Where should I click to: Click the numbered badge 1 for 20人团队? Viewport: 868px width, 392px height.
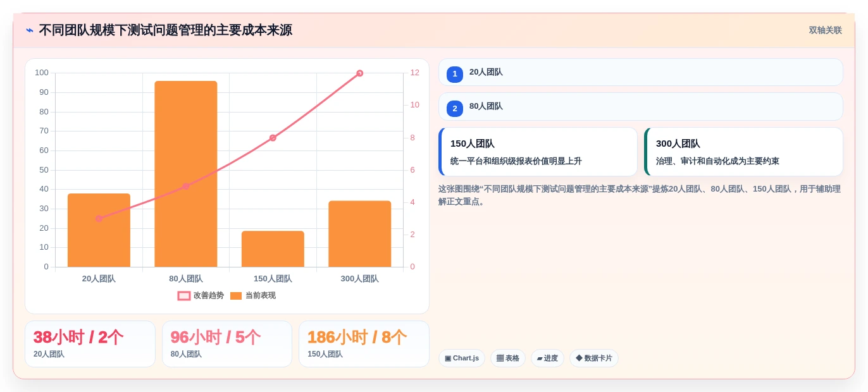[x=455, y=75]
